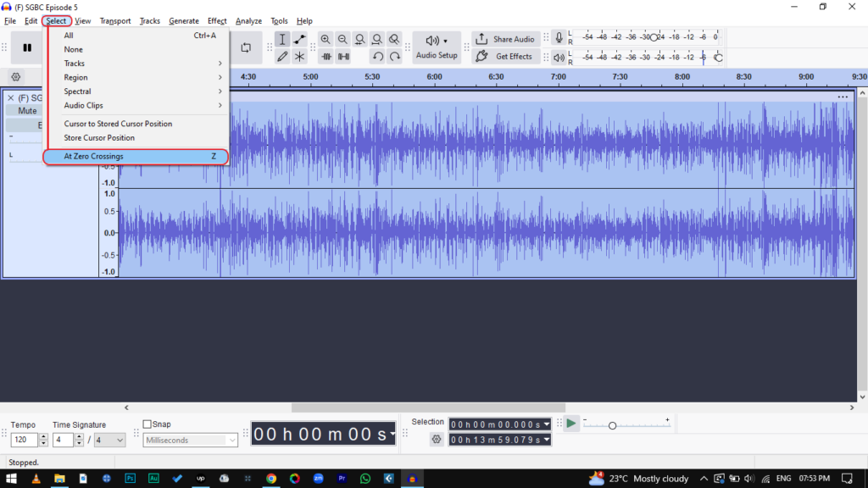The height and width of the screenshot is (488, 868).
Task: Click the Share Audio button
Action: click(x=505, y=39)
